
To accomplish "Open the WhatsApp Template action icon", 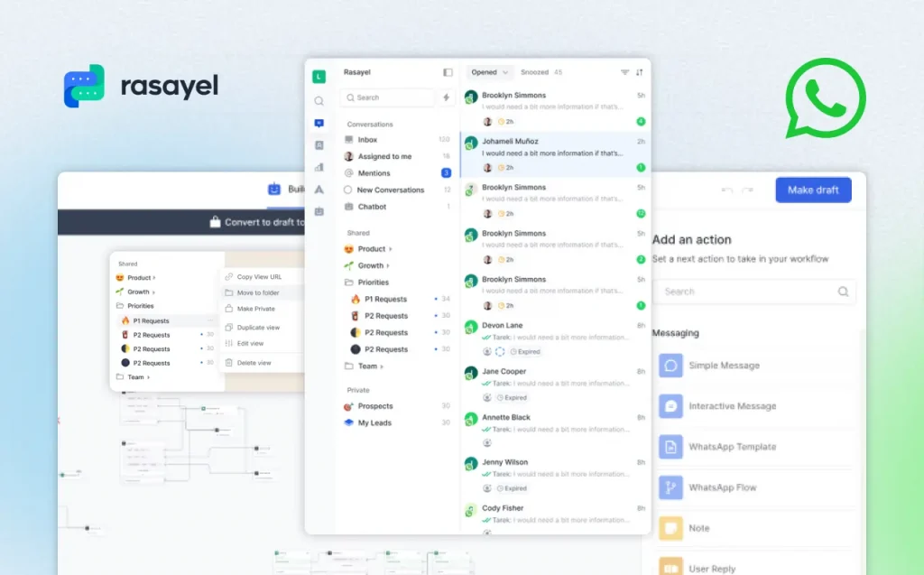I will coord(670,446).
